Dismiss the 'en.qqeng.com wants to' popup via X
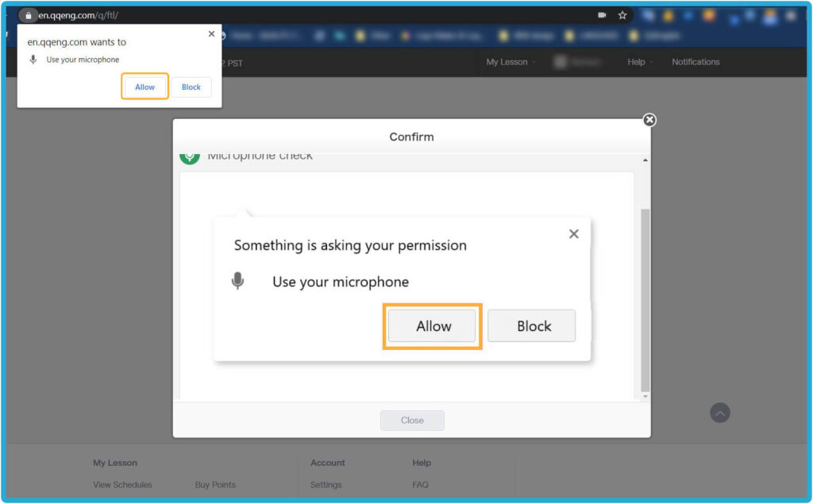The image size is (813, 504). point(211,34)
